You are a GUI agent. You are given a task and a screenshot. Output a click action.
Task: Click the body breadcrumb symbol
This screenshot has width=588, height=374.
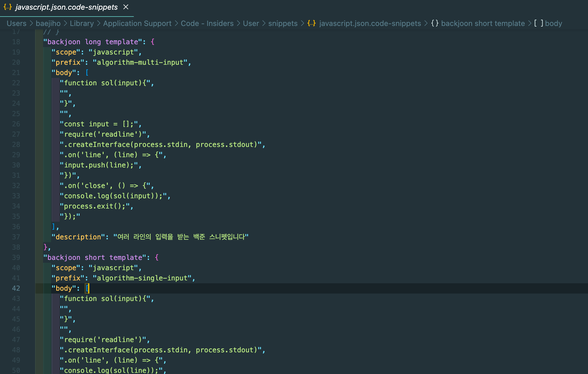553,23
